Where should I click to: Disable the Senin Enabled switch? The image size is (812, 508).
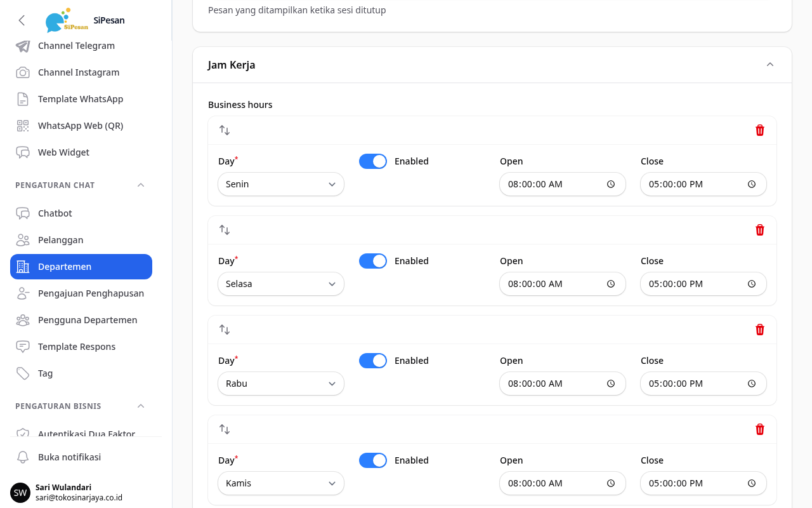click(373, 161)
